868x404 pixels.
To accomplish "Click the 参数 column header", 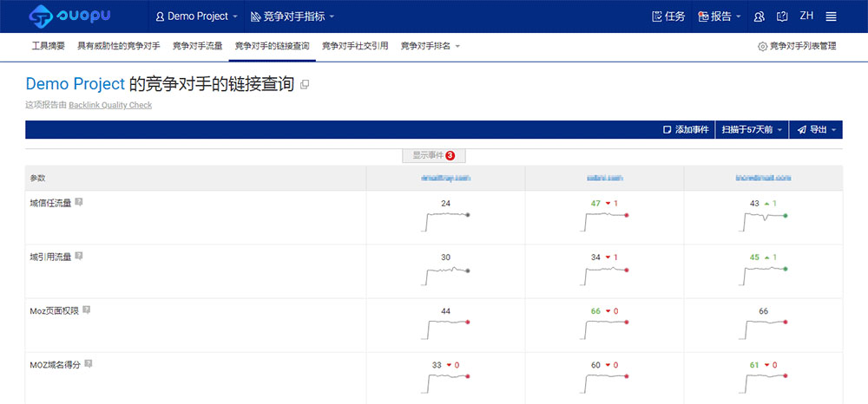I will click(x=37, y=178).
